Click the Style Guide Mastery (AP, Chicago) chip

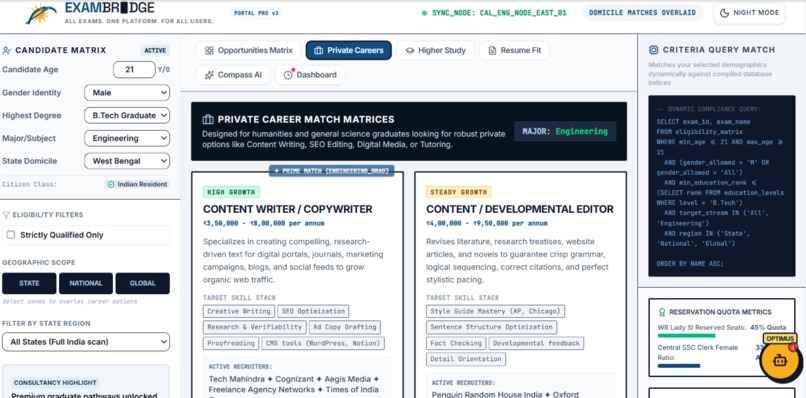(496, 311)
